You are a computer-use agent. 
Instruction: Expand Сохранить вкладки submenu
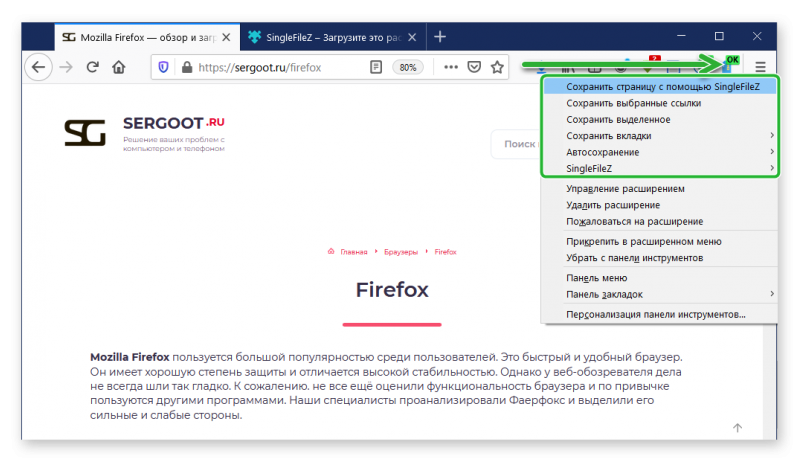point(660,136)
